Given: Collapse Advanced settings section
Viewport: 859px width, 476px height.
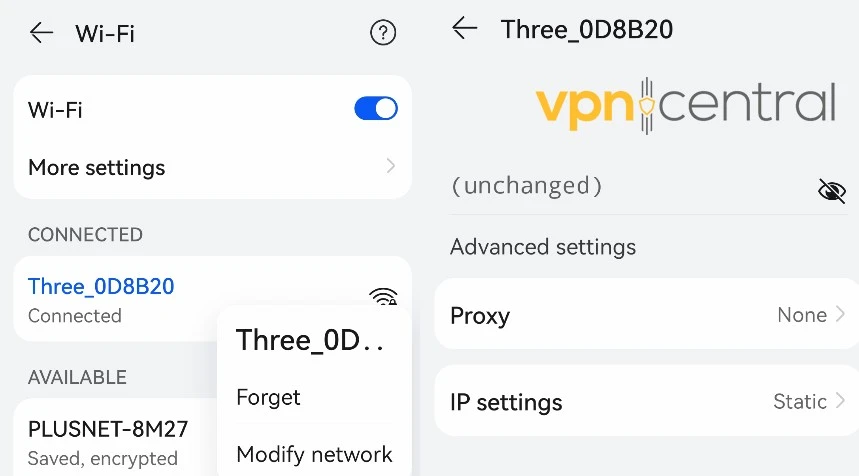Looking at the screenshot, I should [543, 247].
